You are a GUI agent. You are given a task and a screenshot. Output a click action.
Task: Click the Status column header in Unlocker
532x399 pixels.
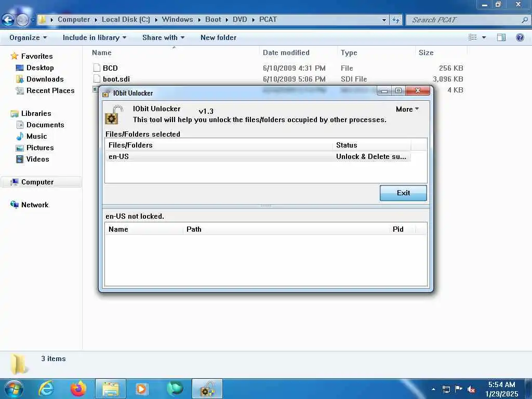(x=347, y=145)
